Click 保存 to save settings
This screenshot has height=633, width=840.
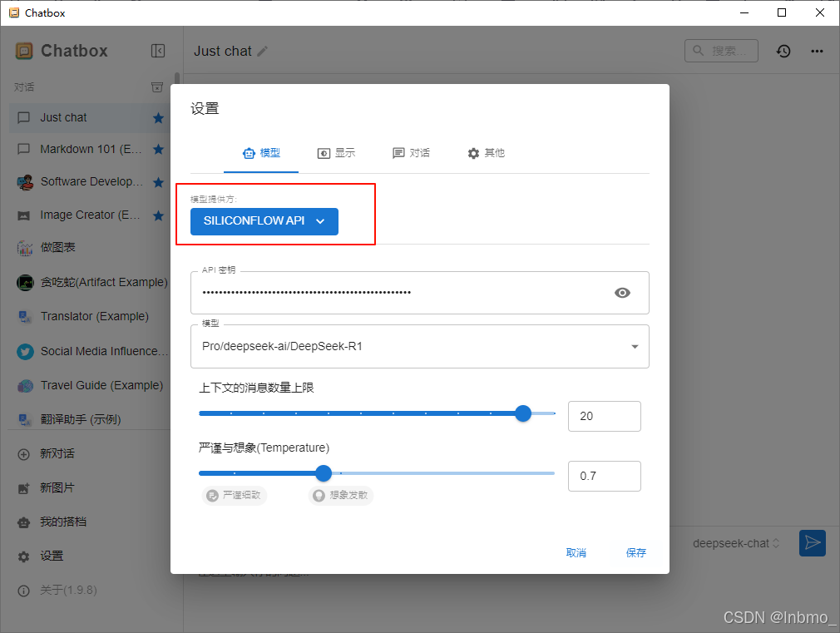[x=636, y=552]
